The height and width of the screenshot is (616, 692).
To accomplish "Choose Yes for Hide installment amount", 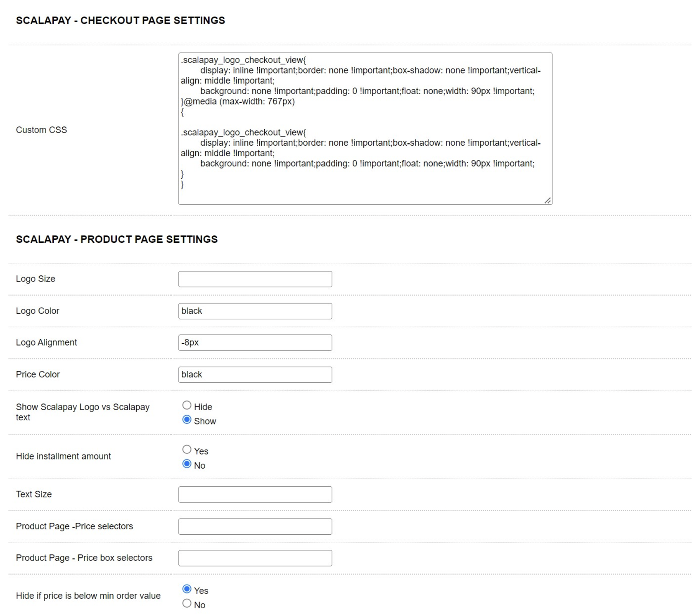I will coord(187,450).
